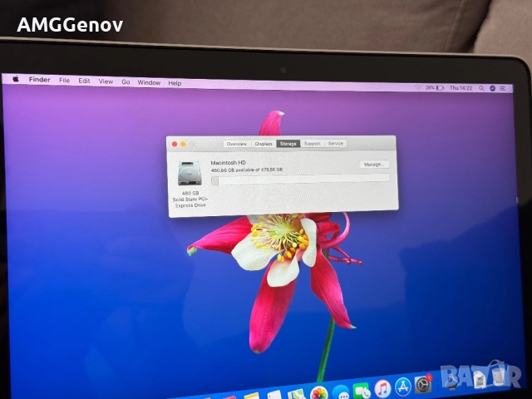Viewport: 532px width, 399px height.
Task: Open Messages from the Dock
Action: click(x=341, y=392)
